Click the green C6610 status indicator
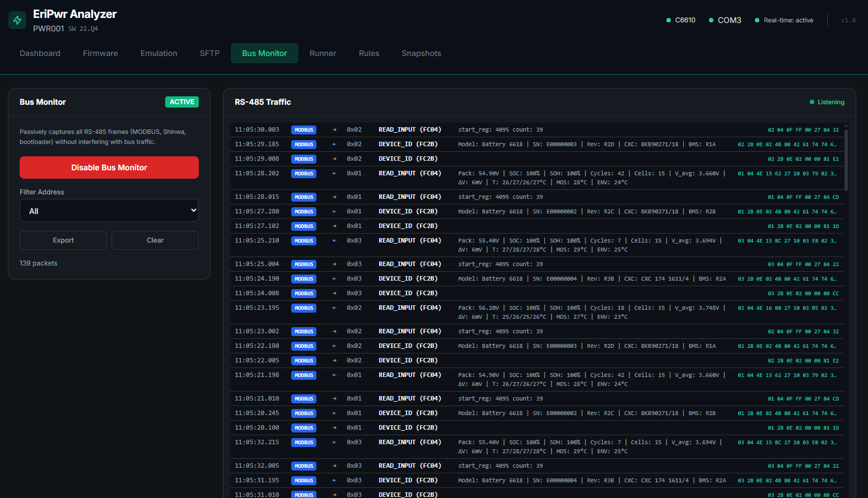Image resolution: width=868 pixels, height=498 pixels. click(x=669, y=20)
